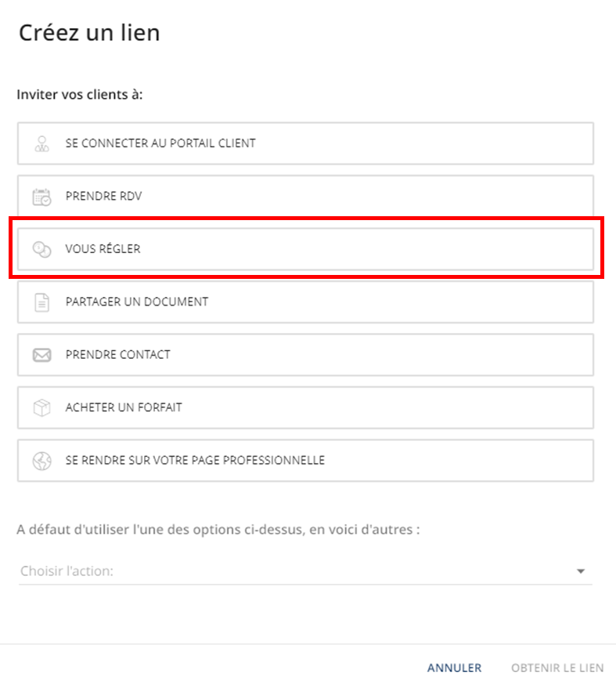Click the box icon for Acheter un forfait
Viewport: 616px width, 687px height.
click(x=42, y=408)
